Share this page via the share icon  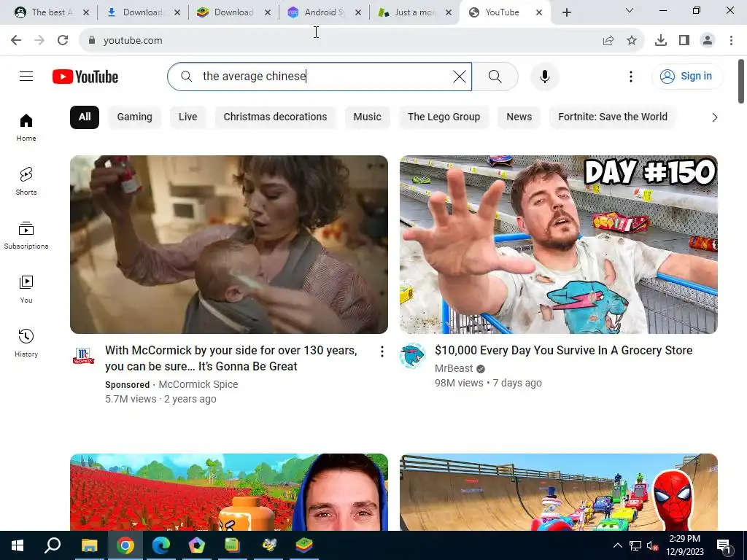coord(608,41)
